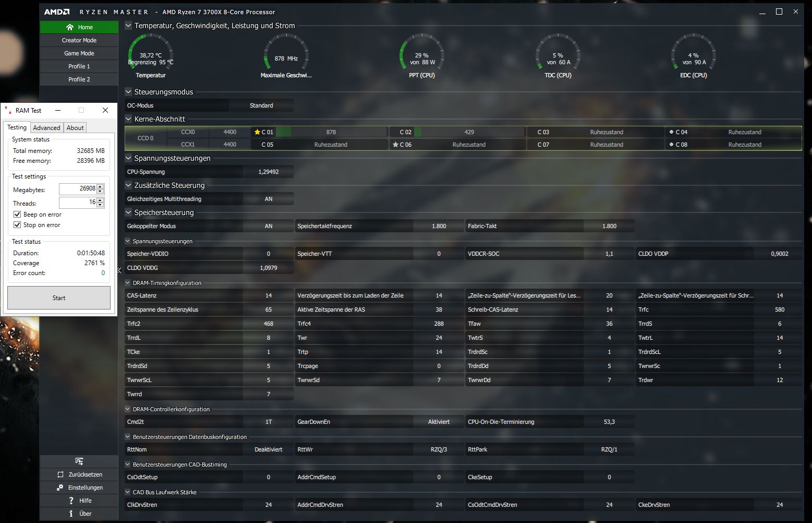Click the gold star on core C 01
The width and height of the screenshot is (812, 523).
coord(257,132)
